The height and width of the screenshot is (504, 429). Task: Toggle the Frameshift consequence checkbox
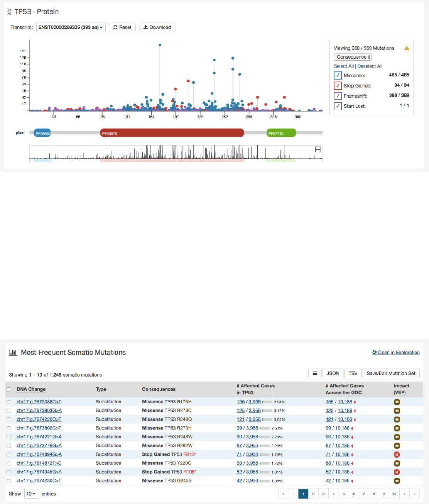[x=338, y=96]
